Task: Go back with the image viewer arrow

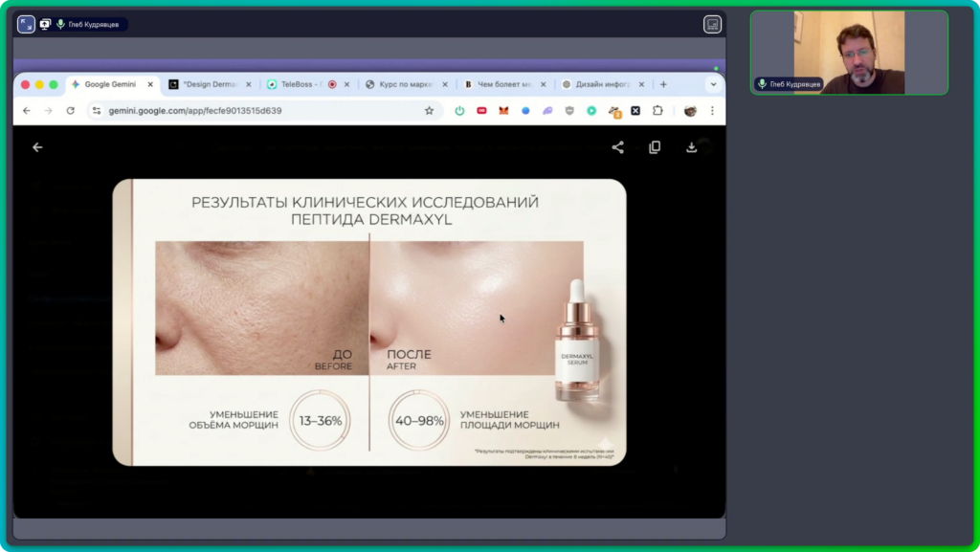Action: point(37,147)
